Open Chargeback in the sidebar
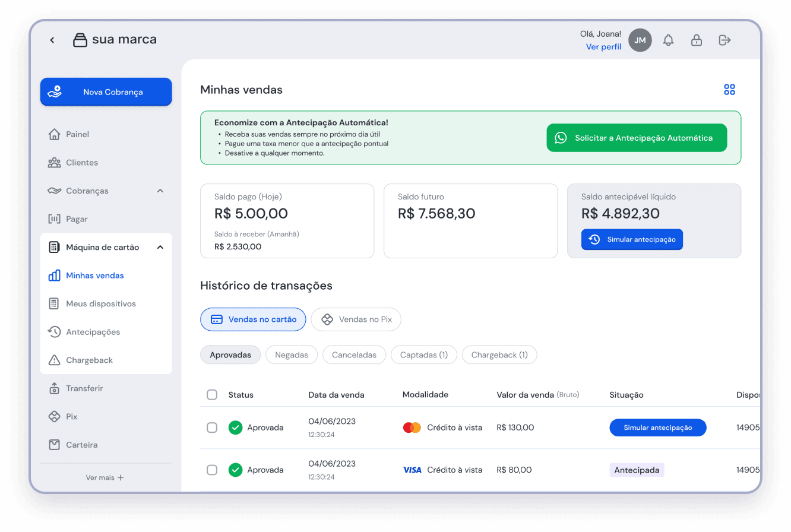This screenshot has height=532, width=791. pyautogui.click(x=89, y=360)
